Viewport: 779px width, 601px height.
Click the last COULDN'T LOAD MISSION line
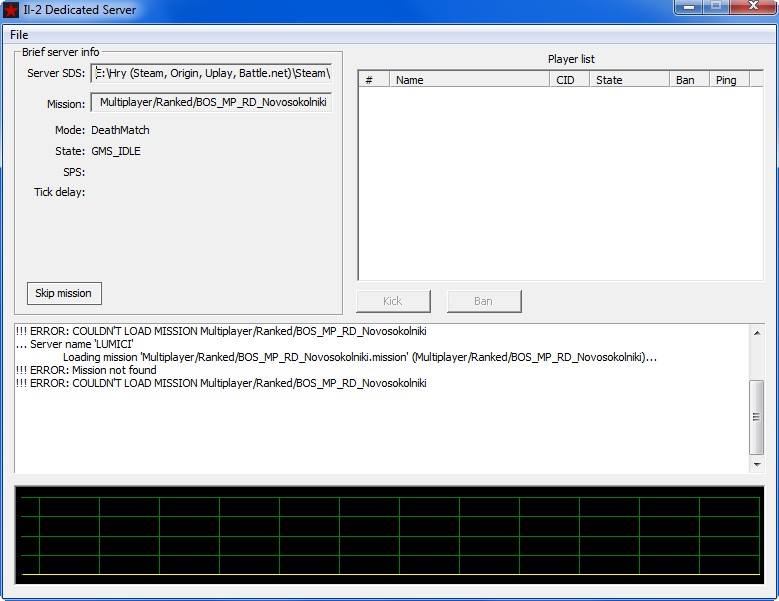click(x=221, y=383)
